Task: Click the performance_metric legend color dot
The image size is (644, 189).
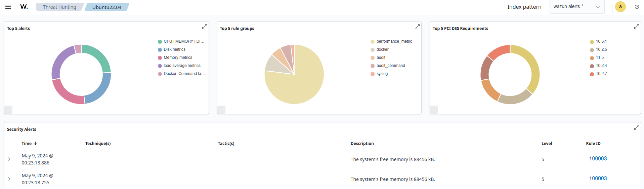Action: pos(372,42)
